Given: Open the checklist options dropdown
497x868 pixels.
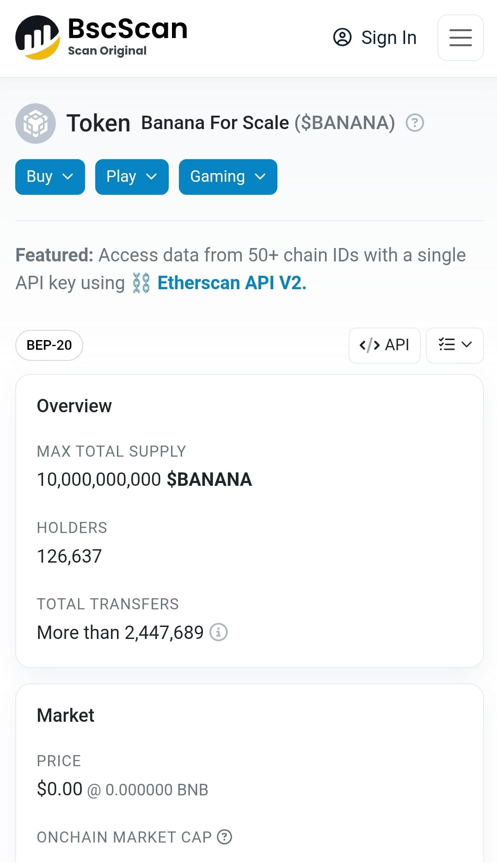Looking at the screenshot, I should (x=455, y=345).
